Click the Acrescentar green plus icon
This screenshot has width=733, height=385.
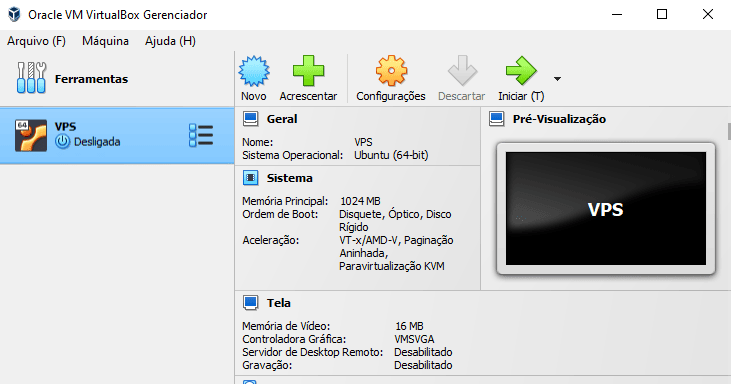(308, 71)
